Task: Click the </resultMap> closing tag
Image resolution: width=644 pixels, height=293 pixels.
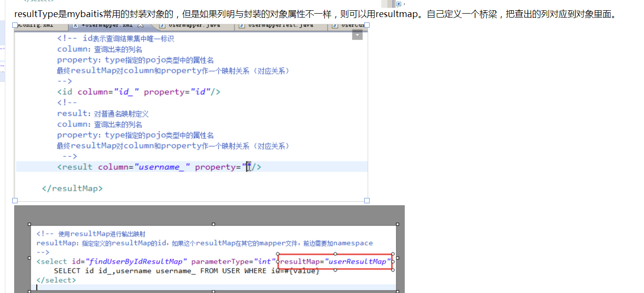Action: (72, 188)
